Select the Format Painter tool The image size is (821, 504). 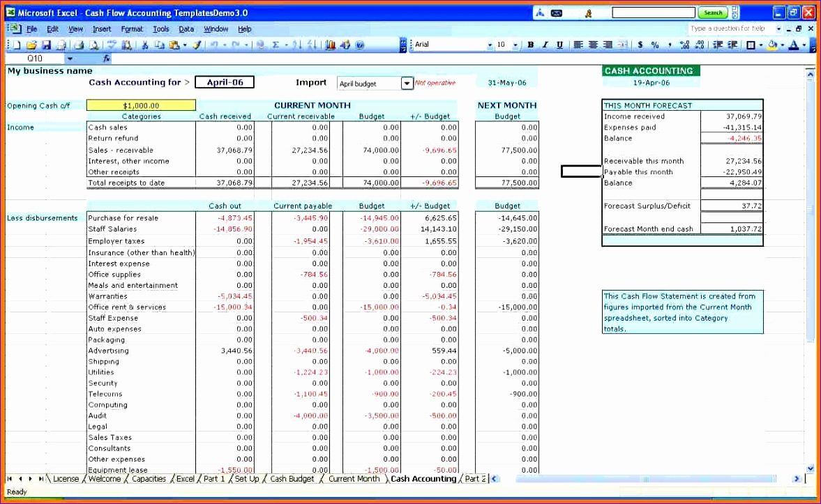(195, 44)
